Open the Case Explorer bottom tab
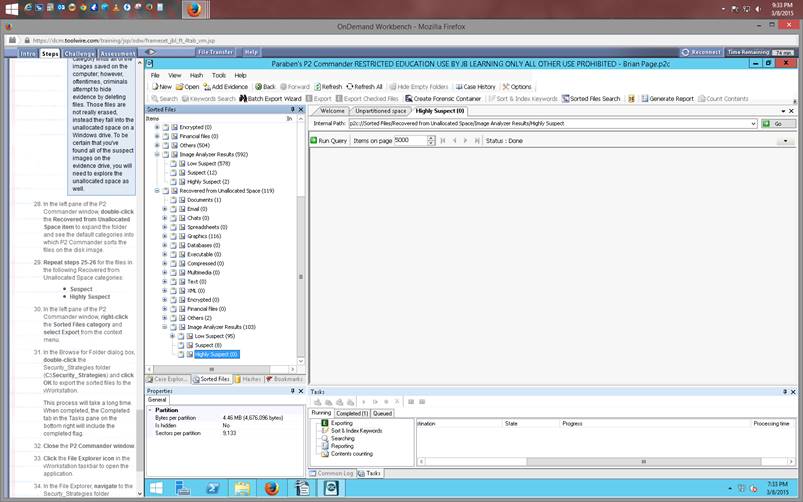The image size is (803, 502). click(x=168, y=379)
